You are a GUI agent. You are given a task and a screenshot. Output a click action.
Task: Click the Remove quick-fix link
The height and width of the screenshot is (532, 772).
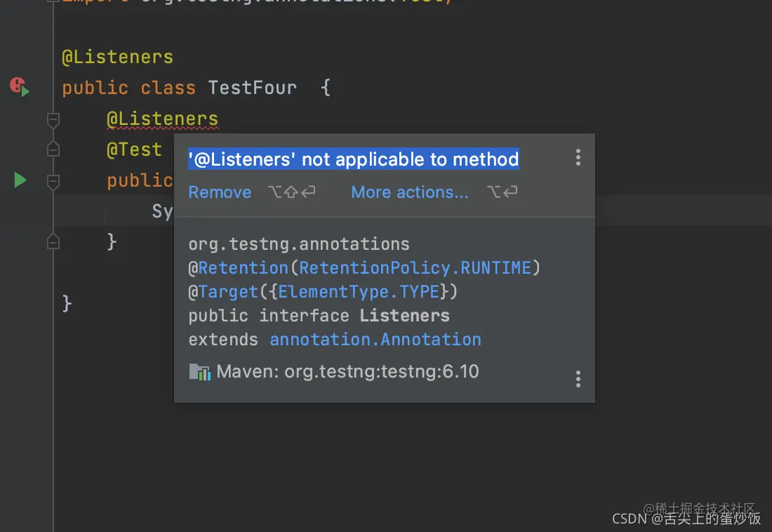220,192
